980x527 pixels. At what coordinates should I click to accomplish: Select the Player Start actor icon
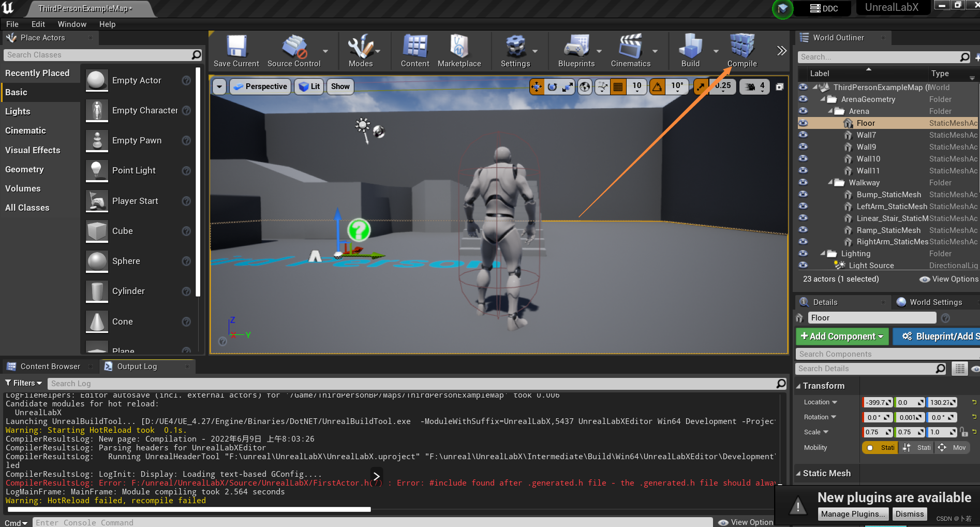[97, 201]
